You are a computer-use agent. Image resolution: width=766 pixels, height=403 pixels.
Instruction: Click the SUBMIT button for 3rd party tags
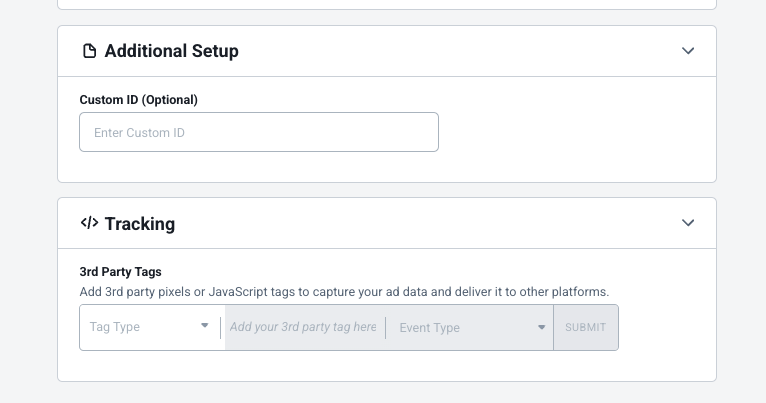coord(586,327)
